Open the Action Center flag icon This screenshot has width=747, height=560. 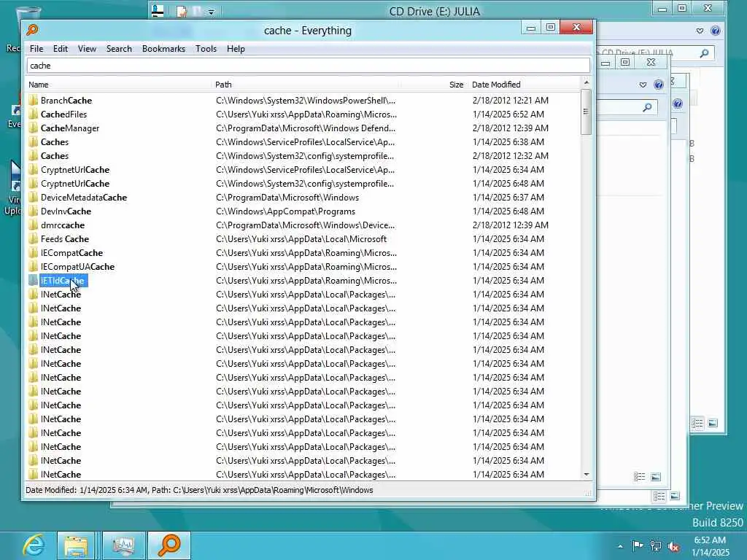pos(638,545)
